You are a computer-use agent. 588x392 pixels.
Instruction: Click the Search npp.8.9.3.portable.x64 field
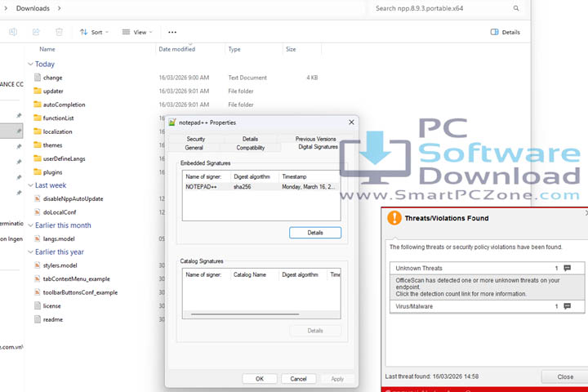[443, 8]
